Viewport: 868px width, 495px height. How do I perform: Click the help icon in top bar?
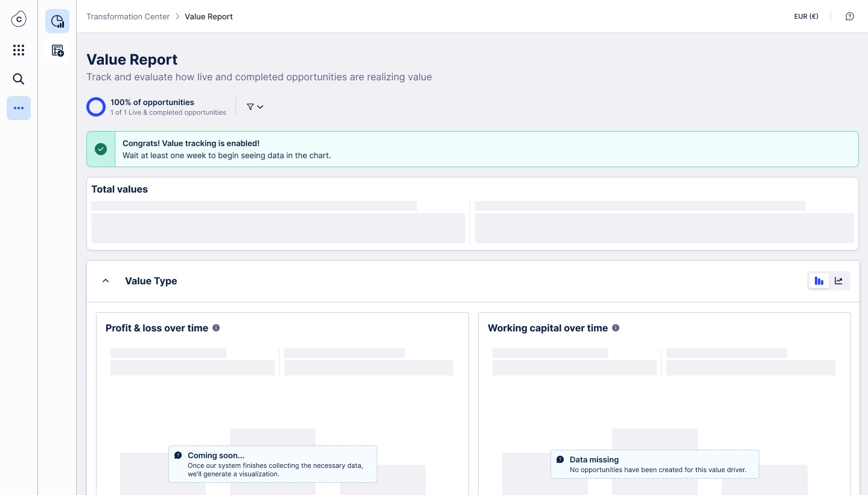point(850,16)
